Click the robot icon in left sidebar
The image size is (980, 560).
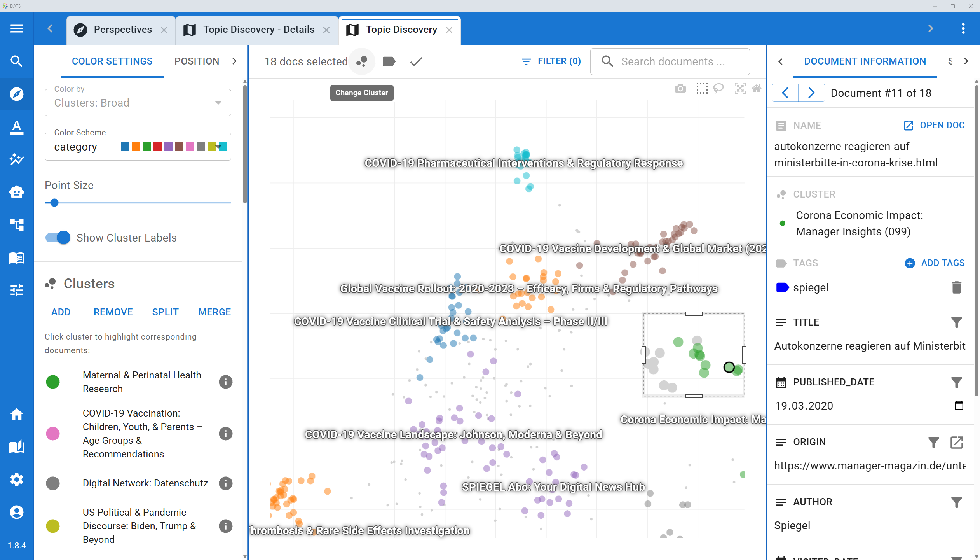pyautogui.click(x=17, y=192)
